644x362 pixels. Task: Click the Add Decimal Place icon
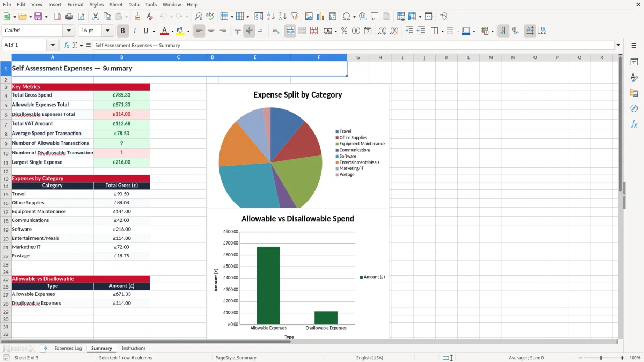point(382,31)
